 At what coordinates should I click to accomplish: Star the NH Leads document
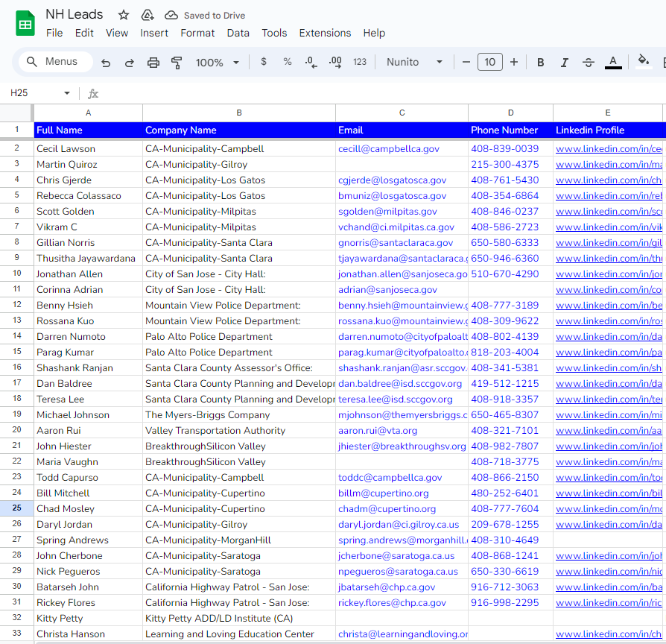[x=124, y=15]
